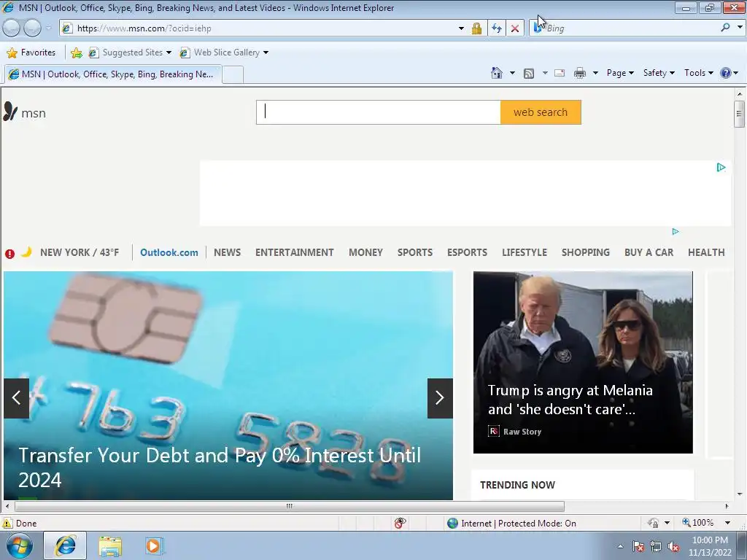Open NEWS section in MSN nav
This screenshot has height=560, width=747.
point(228,252)
